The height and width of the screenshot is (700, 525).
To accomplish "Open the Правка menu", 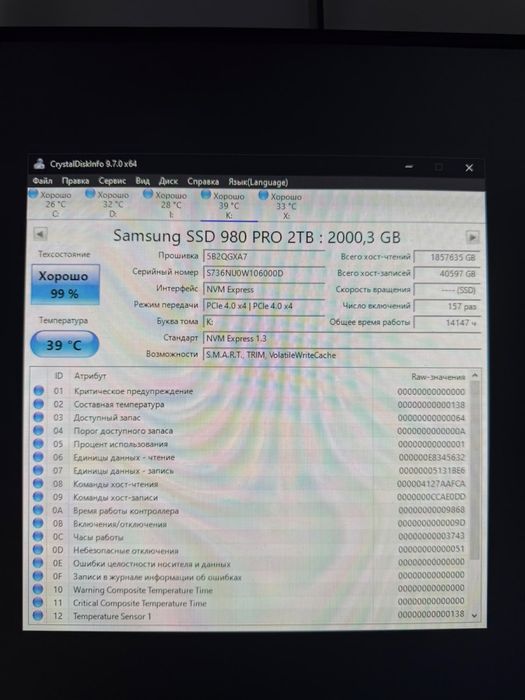I will [75, 181].
